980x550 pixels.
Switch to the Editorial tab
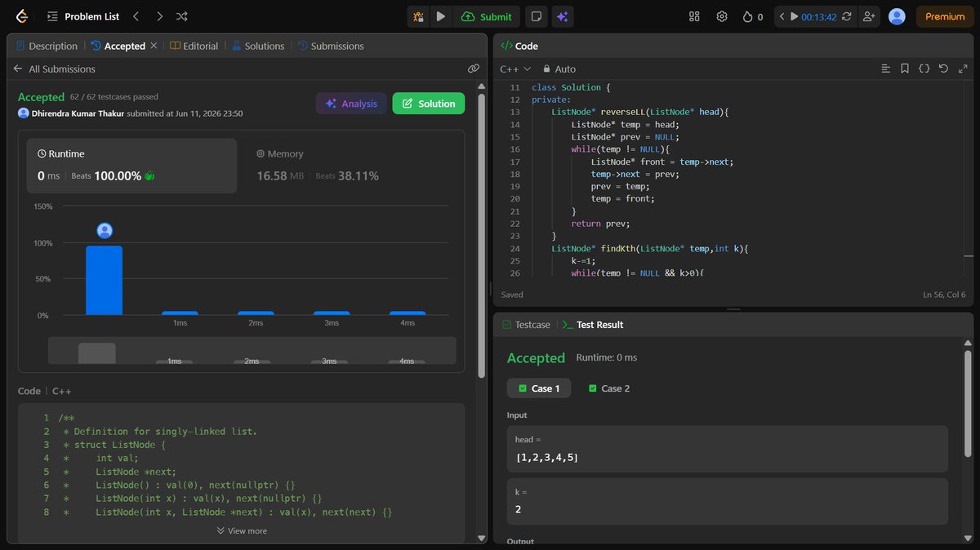pyautogui.click(x=194, y=47)
